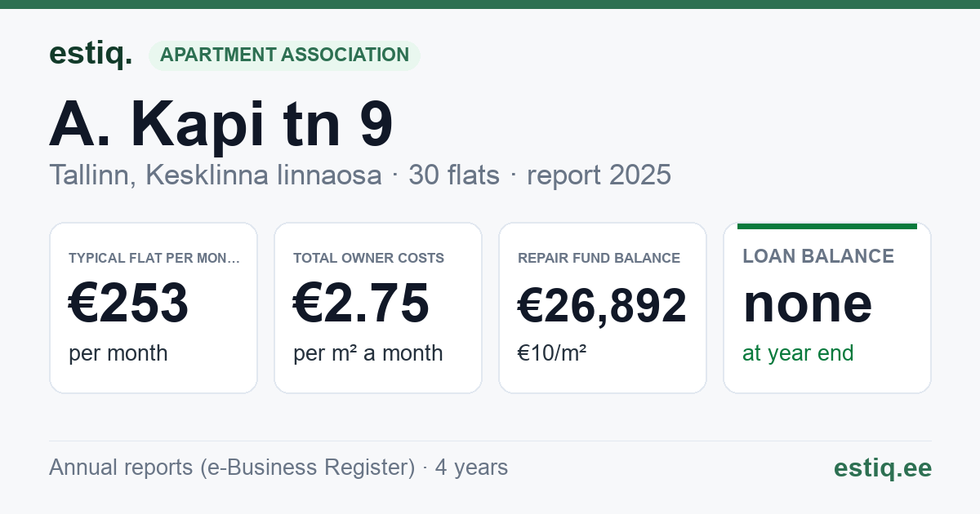Click the €2.75 value
Image resolution: width=980 pixels, height=514 pixels.
tap(361, 304)
